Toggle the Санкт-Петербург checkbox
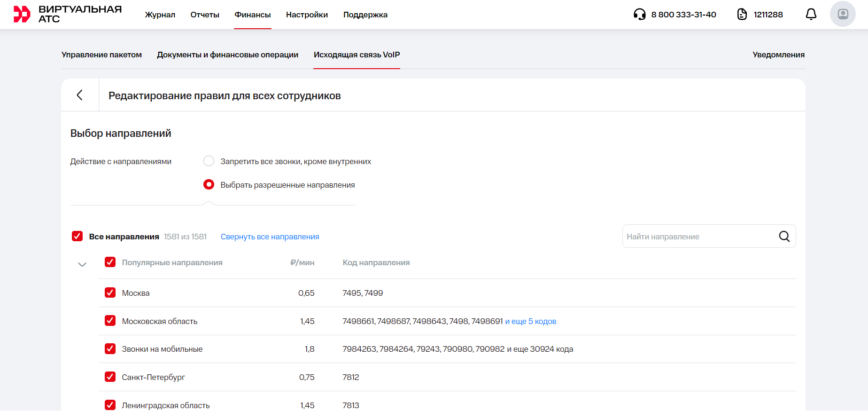Screen dimensions: 868x411 click(110, 377)
